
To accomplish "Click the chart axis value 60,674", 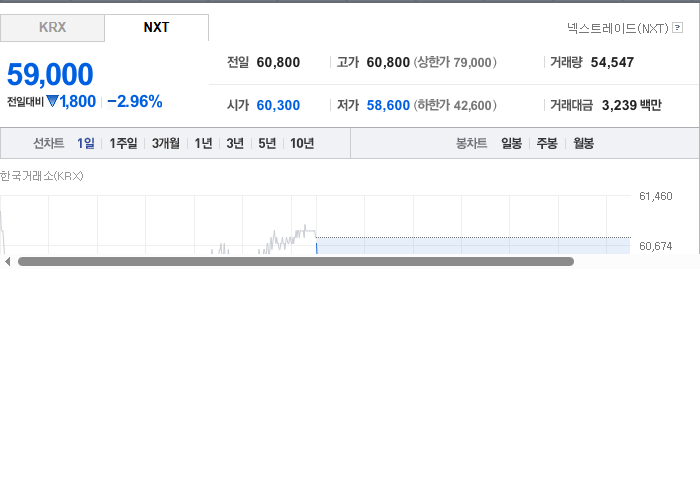I will [655, 246].
